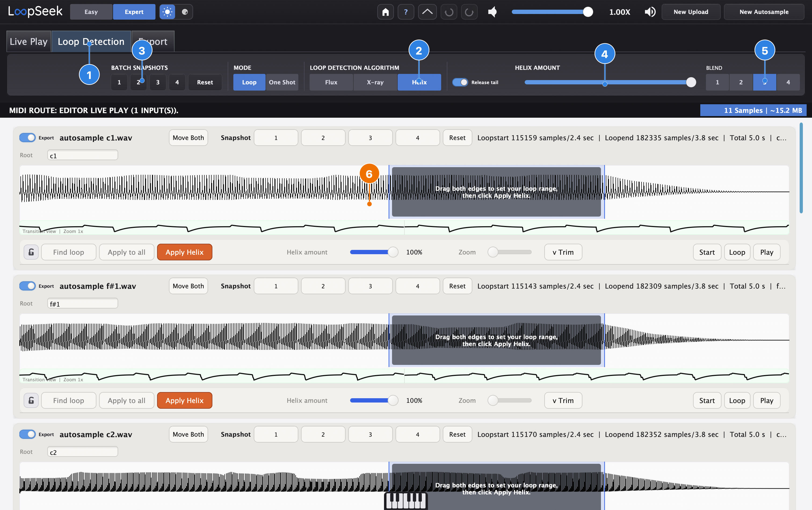This screenshot has height=510, width=812.
Task: Click the redo circular arrow icon
Action: [469, 12]
